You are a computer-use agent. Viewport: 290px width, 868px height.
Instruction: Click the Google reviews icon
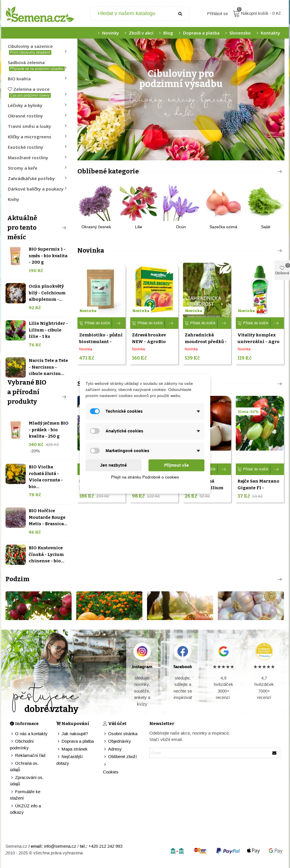[x=223, y=651]
